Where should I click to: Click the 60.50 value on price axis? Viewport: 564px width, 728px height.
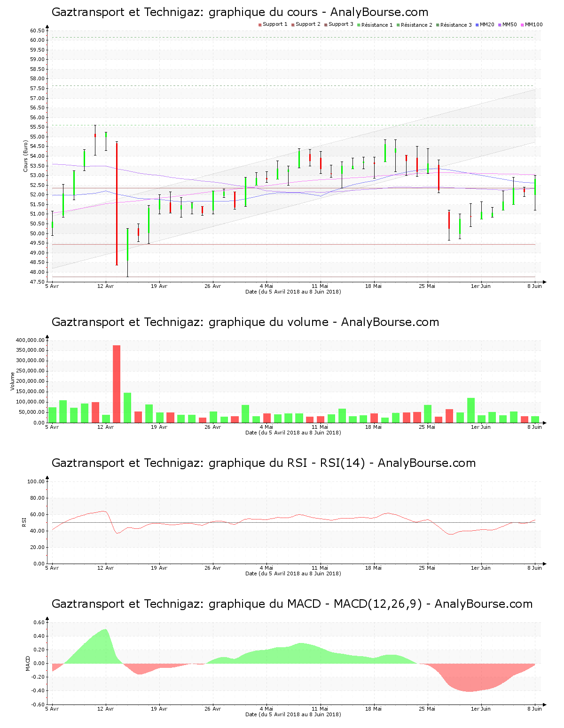coord(37,31)
